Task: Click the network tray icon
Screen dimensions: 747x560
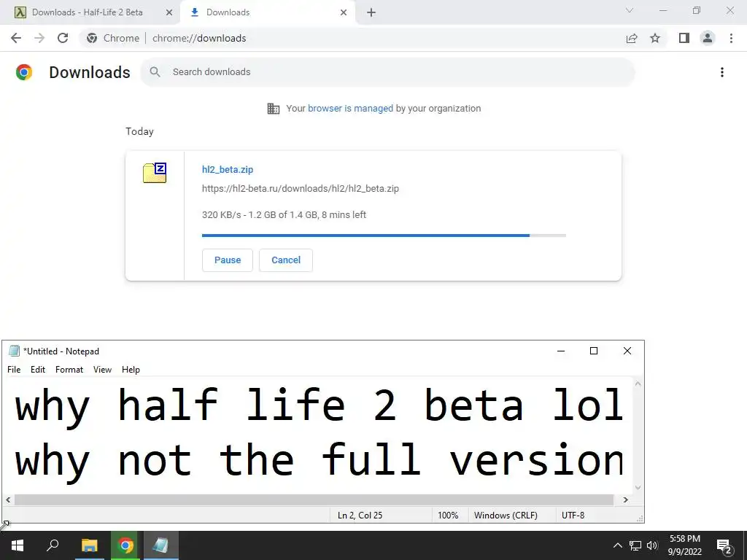Action: (635, 545)
